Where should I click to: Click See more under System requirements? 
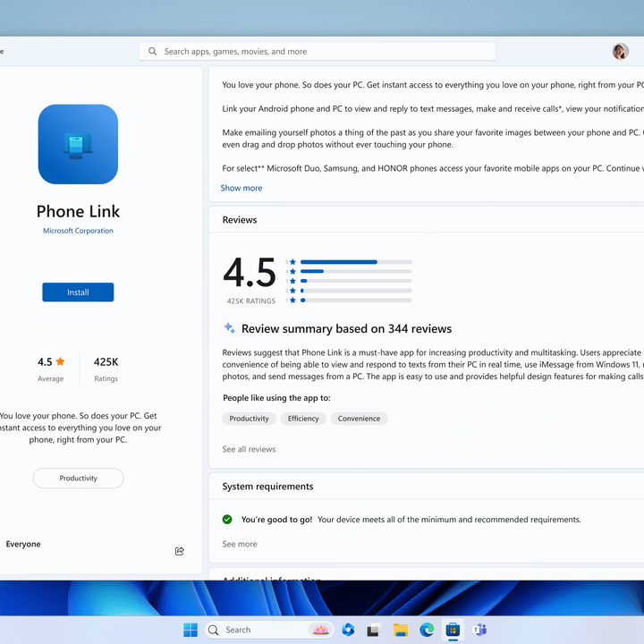point(240,544)
